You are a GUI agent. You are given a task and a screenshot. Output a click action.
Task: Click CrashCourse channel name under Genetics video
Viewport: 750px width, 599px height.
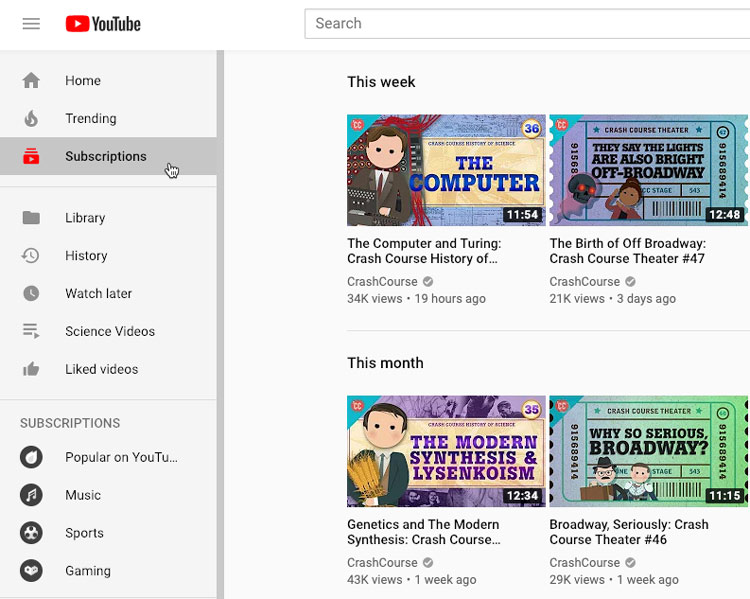tap(382, 563)
